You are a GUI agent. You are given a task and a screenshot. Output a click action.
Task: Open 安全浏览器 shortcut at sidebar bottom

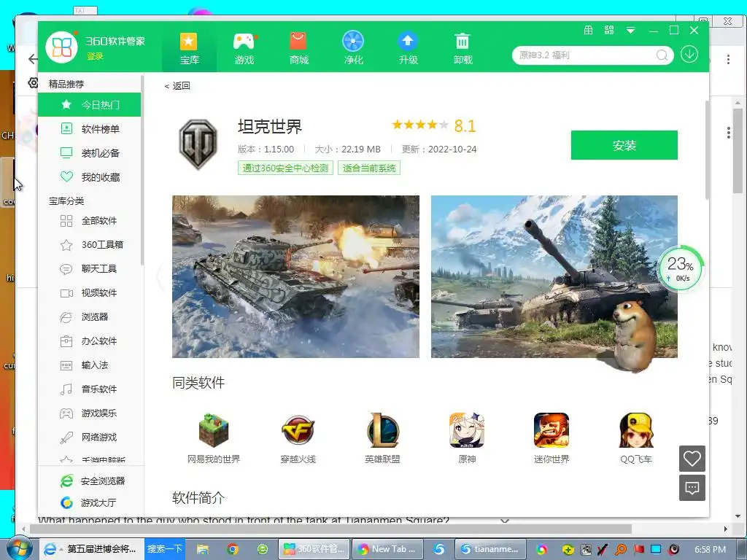point(93,481)
